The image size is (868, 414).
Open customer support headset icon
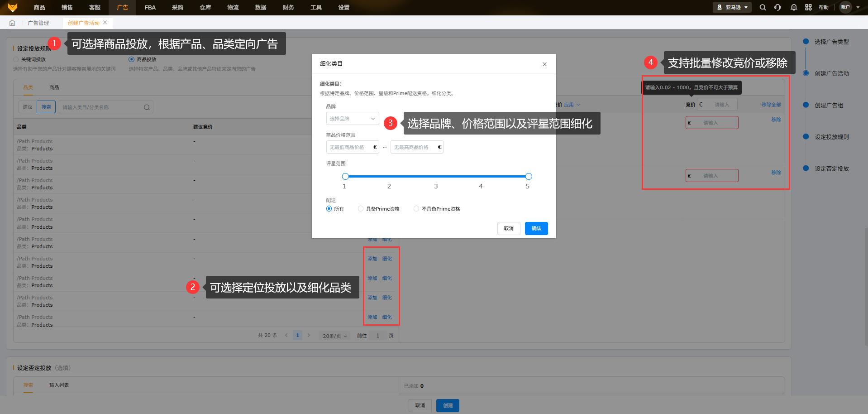click(x=777, y=7)
